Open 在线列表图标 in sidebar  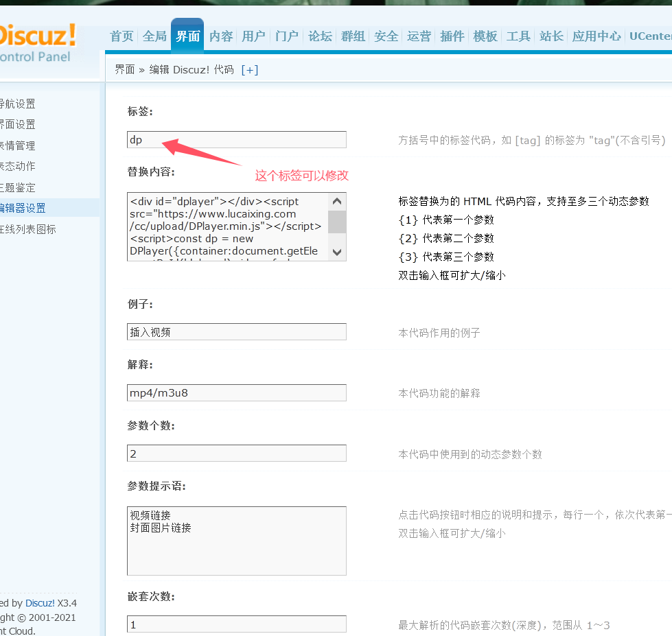pyautogui.click(x=27, y=229)
